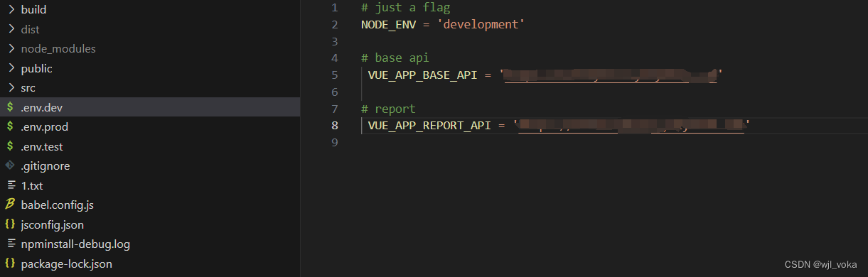The width and height of the screenshot is (868, 277).
Task: Open npminstall-debug.log in the explorer
Action: (75, 244)
